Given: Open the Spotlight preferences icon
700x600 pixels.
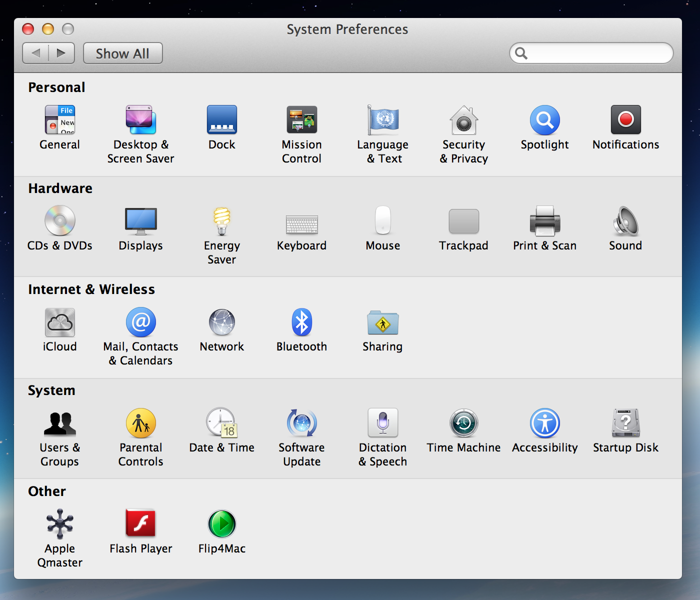Looking at the screenshot, I should pos(545,120).
